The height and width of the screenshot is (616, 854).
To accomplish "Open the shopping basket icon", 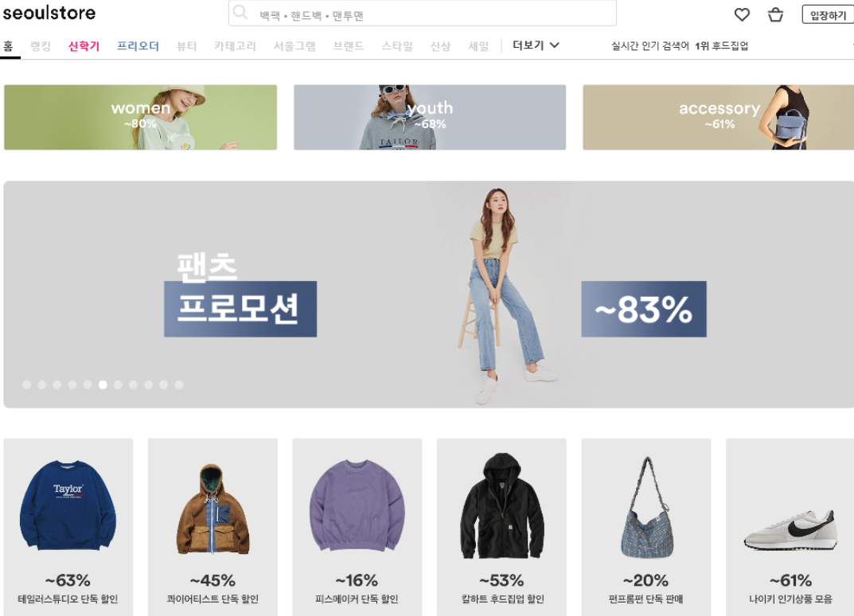I will [775, 14].
